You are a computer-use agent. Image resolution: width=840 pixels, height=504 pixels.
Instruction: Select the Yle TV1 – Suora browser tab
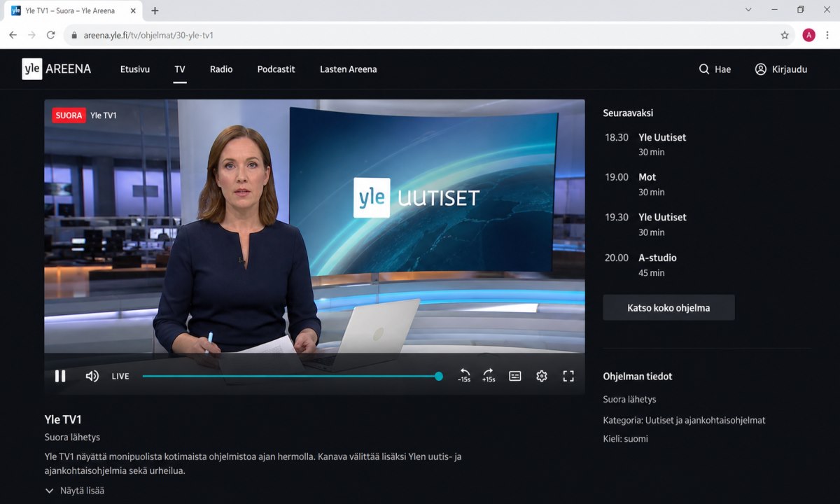[x=73, y=10]
